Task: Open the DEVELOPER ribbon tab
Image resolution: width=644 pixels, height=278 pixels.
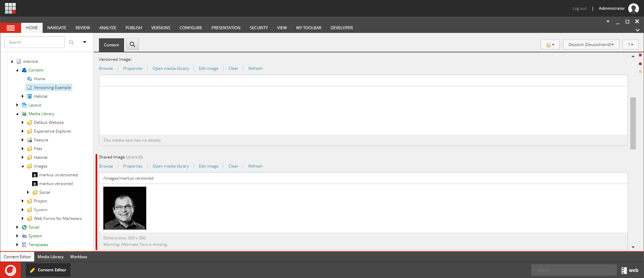Action: click(x=342, y=28)
